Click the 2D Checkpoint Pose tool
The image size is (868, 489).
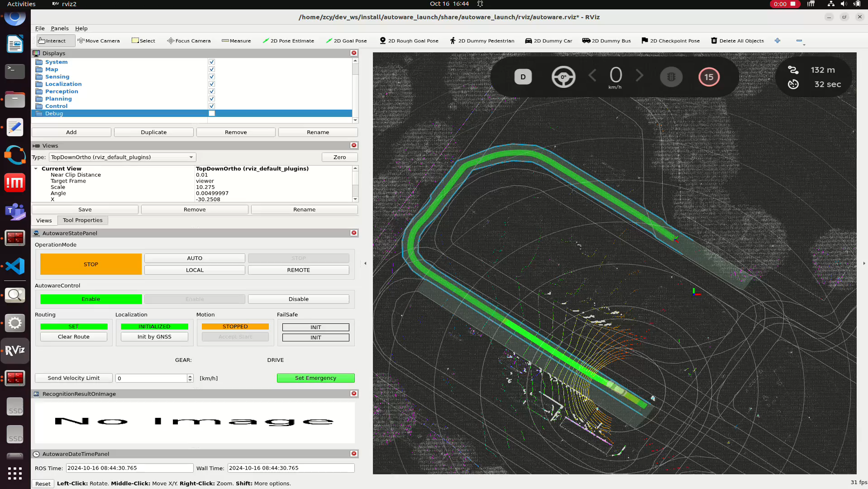(x=671, y=41)
